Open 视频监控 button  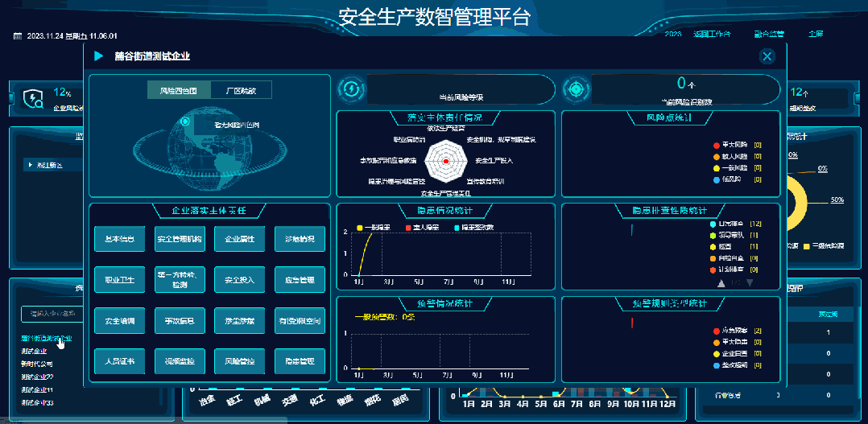[180, 361]
